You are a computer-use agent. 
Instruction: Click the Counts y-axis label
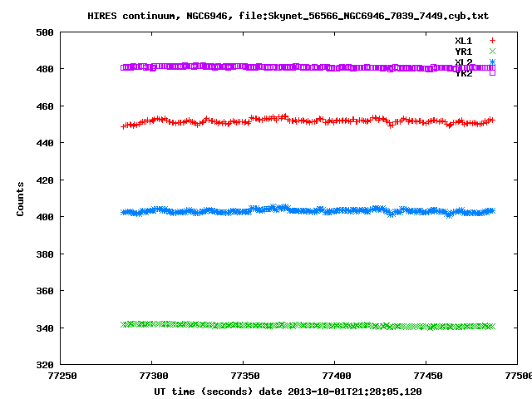tap(20, 199)
